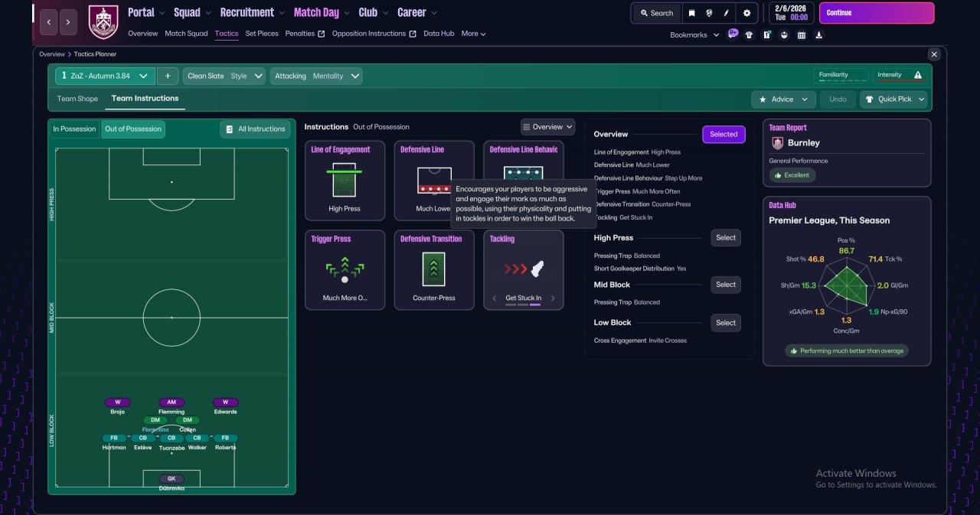980x515 pixels.
Task: Add a new tactic with plus button
Action: coord(168,76)
